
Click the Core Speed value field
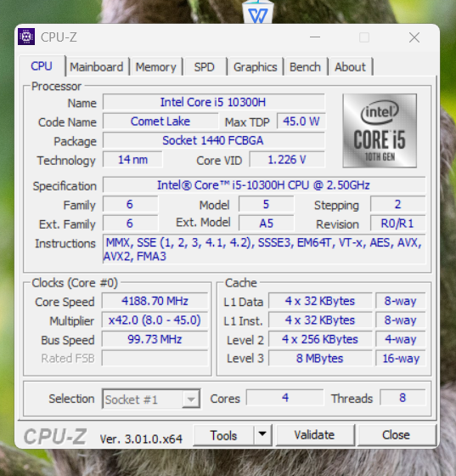(155, 301)
